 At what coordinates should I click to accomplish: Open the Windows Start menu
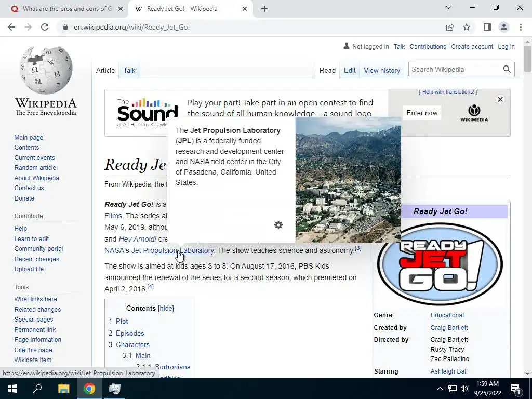coord(12,389)
